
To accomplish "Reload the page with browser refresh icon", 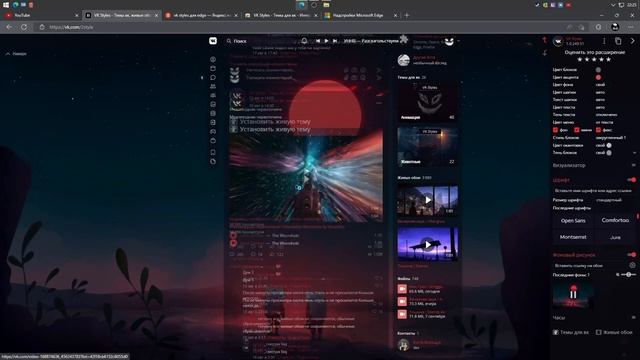I will point(24,27).
